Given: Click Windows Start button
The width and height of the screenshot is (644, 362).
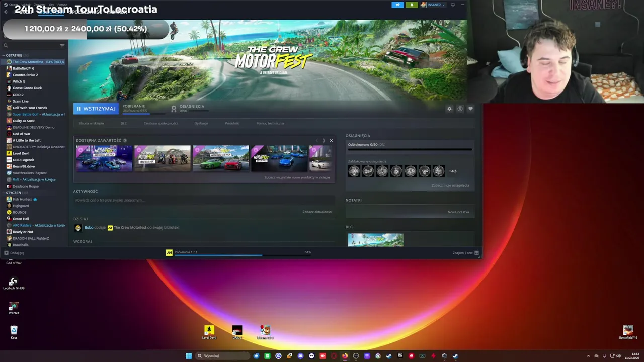Looking at the screenshot, I should coord(189,356).
